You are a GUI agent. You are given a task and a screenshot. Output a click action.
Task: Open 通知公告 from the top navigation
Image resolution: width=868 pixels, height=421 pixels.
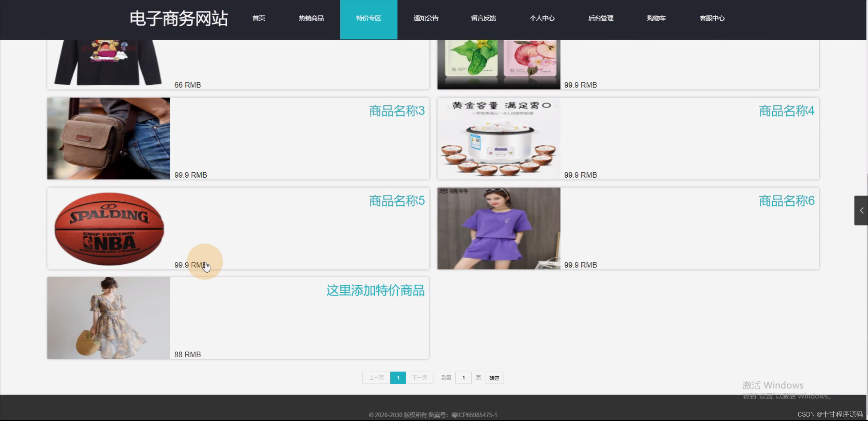[426, 18]
